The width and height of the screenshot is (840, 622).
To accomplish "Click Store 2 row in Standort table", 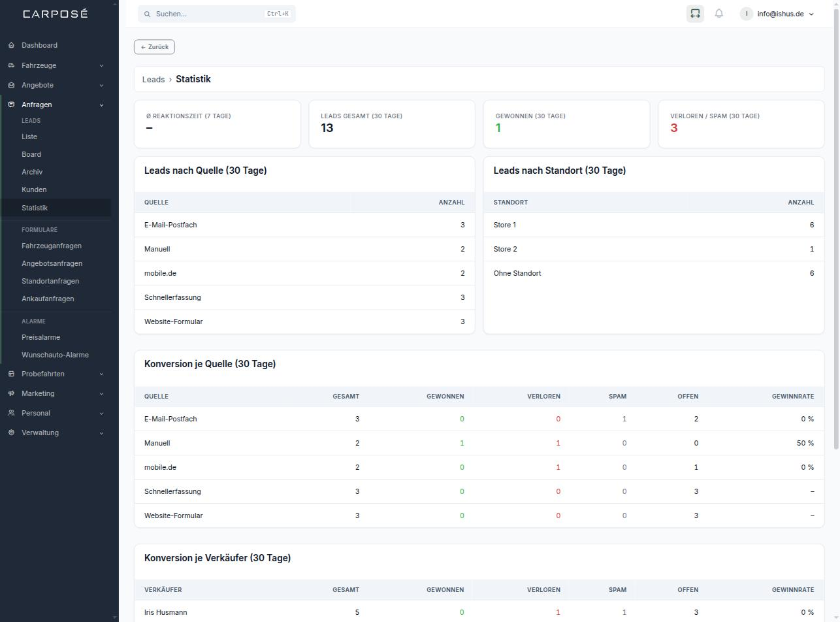I will click(x=654, y=249).
